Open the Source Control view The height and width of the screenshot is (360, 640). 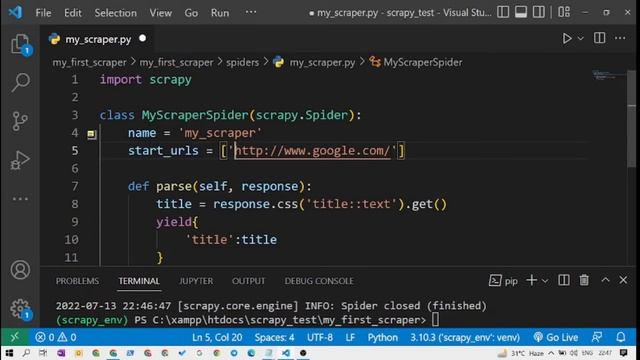click(20, 121)
